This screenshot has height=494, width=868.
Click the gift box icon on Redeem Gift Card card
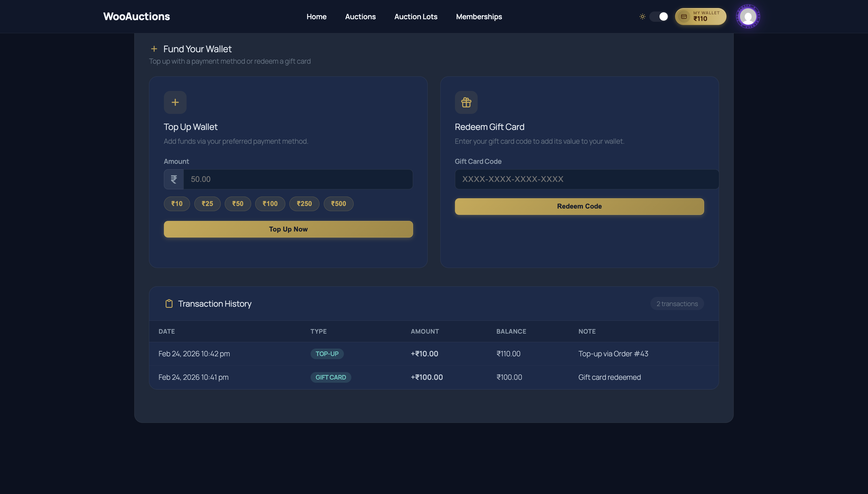[466, 102]
